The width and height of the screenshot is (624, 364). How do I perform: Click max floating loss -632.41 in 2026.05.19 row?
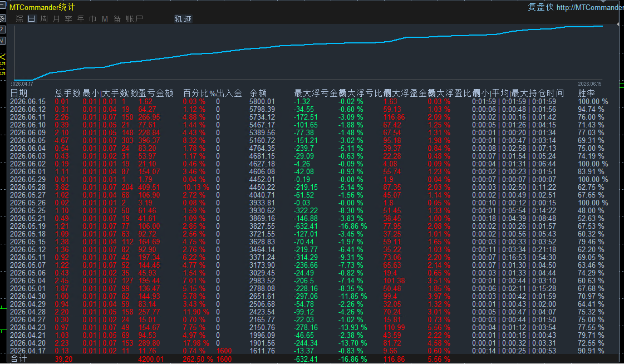coord(306,226)
